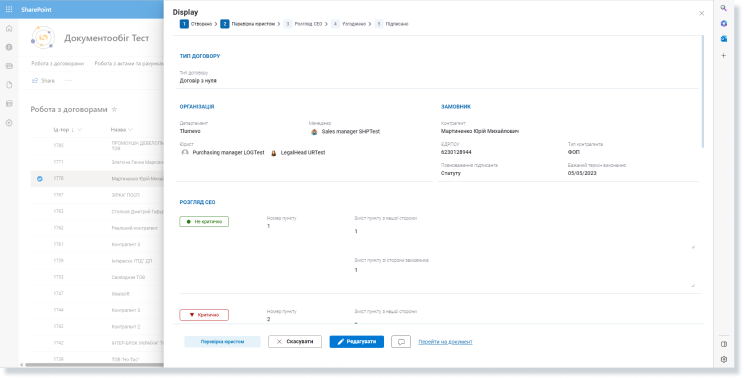Select list row with ID 1771
Viewport: 744px width, 378px height.
[97, 162]
